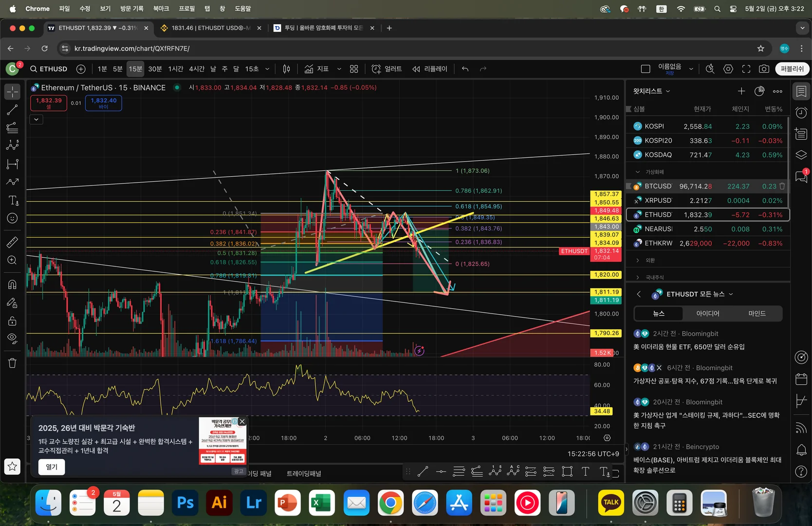
Task: Toggle magnet mode for drawings
Action: pos(12,284)
